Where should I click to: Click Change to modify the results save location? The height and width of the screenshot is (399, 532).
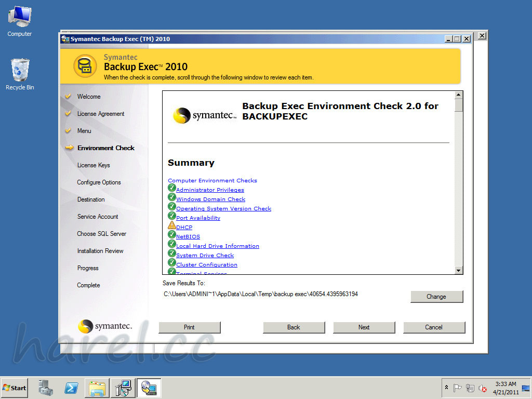tap(436, 297)
